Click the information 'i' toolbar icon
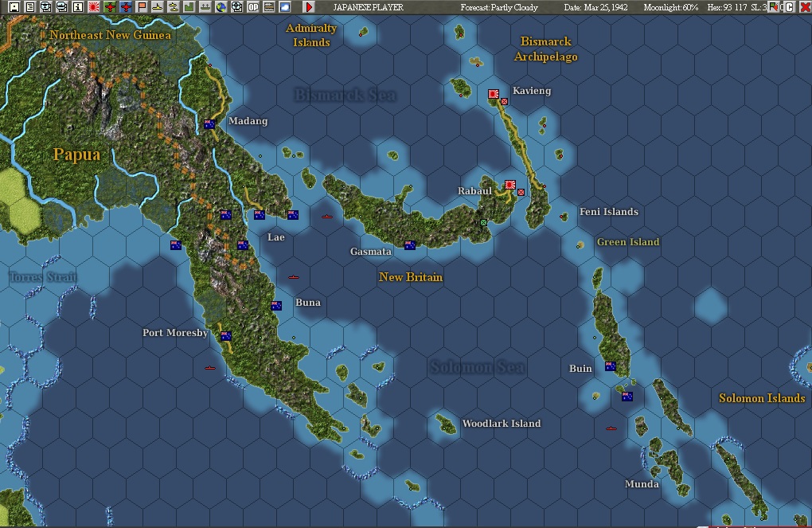The image size is (812, 528). (78, 7)
